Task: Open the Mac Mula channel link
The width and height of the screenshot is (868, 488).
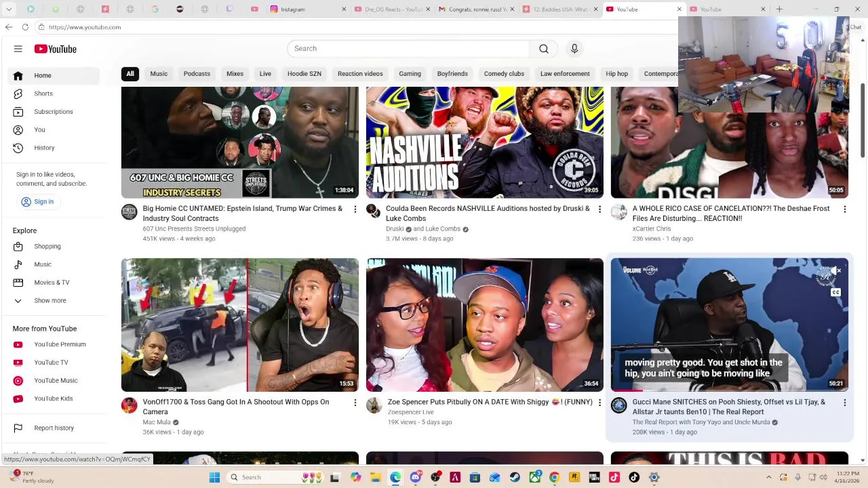Action: coord(157,422)
